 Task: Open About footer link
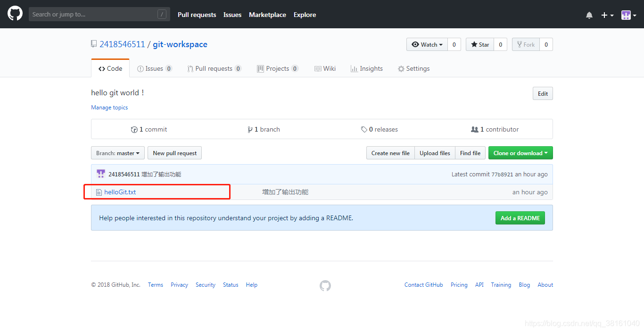pos(545,285)
